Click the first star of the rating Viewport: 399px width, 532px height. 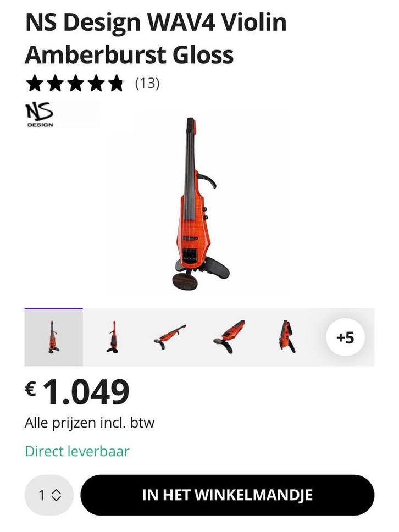tap(35, 84)
